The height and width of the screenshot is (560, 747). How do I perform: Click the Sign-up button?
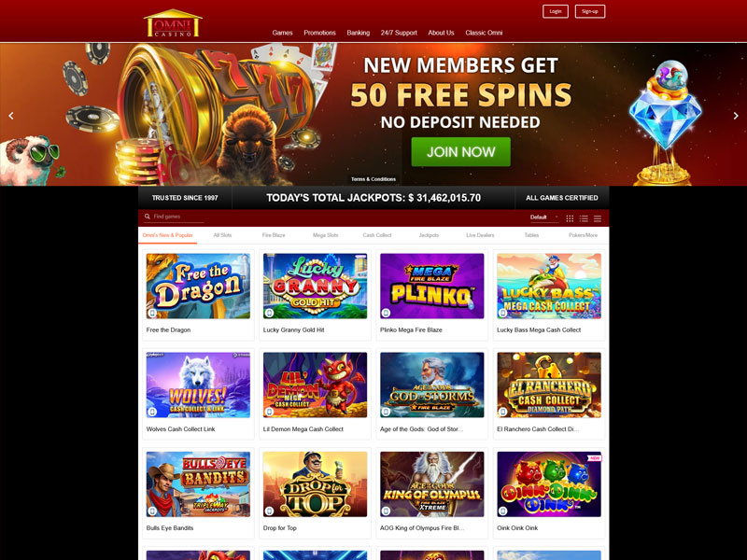pyautogui.click(x=590, y=11)
